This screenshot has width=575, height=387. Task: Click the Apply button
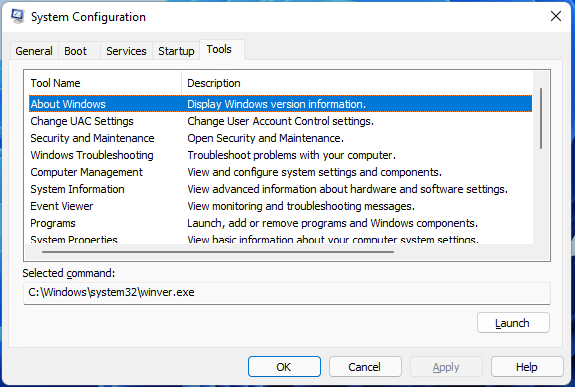[446, 367]
